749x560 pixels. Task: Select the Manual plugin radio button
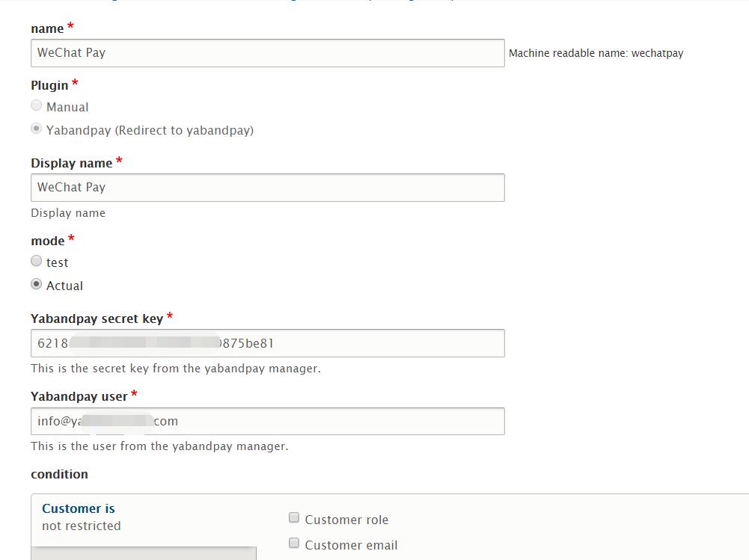[x=37, y=106]
